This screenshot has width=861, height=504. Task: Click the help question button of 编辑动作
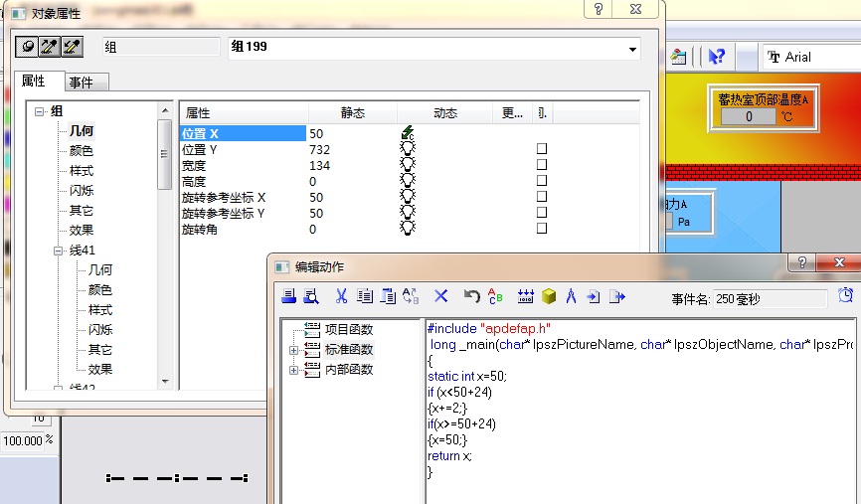click(802, 262)
